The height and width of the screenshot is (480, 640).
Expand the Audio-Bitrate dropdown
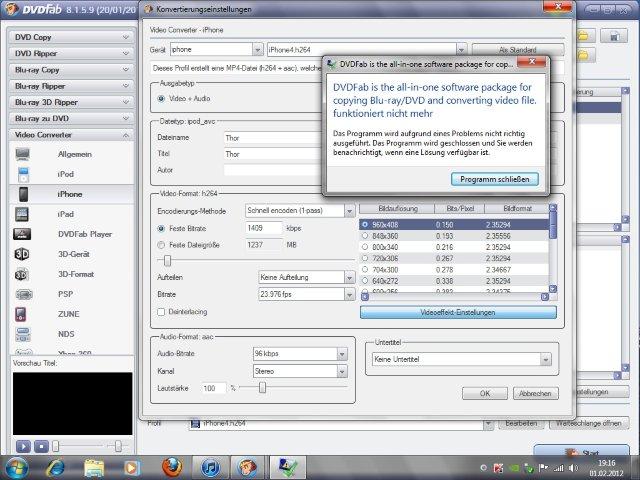coord(305,354)
